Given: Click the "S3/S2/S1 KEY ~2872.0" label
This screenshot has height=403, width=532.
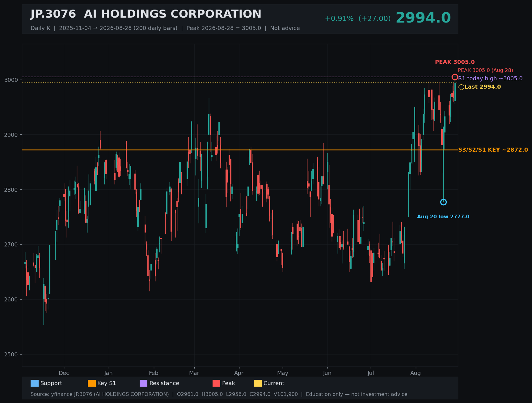Looking at the screenshot, I should point(493,150).
